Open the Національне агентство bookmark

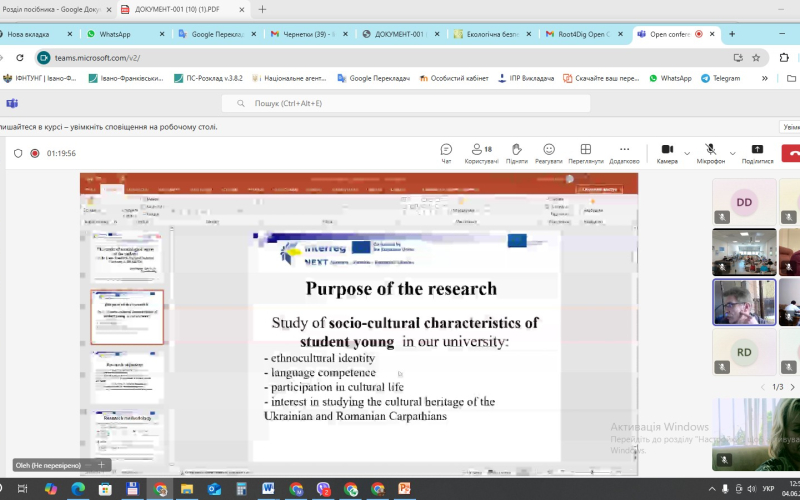[x=289, y=78]
